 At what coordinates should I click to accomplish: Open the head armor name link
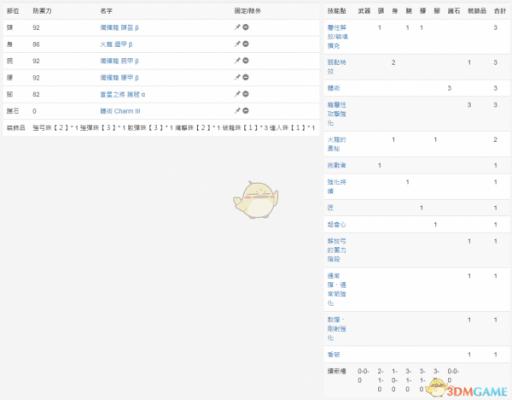[119, 28]
